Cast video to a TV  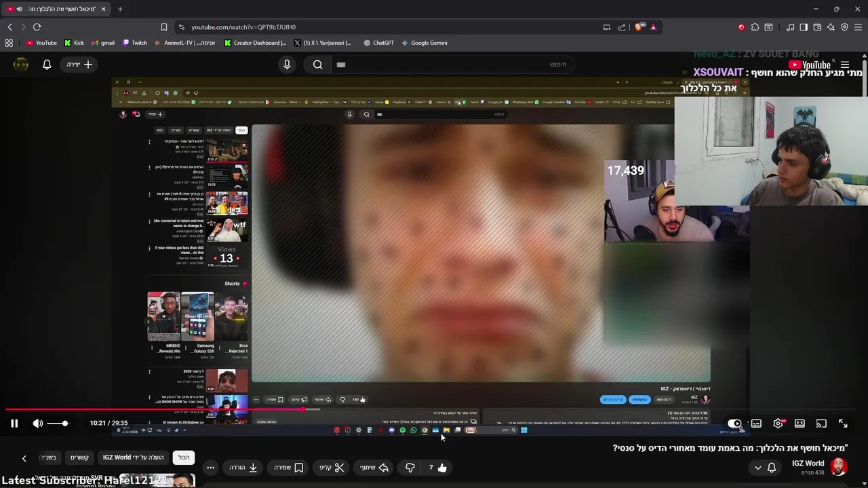point(821,424)
